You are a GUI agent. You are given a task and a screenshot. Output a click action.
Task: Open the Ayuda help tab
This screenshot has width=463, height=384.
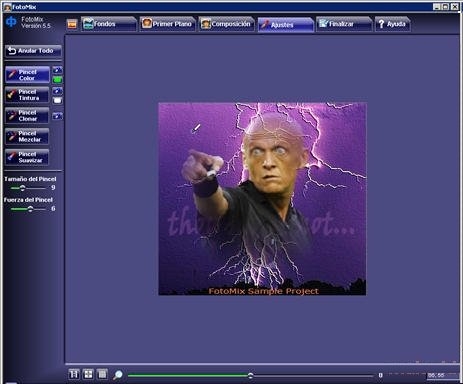(392, 24)
